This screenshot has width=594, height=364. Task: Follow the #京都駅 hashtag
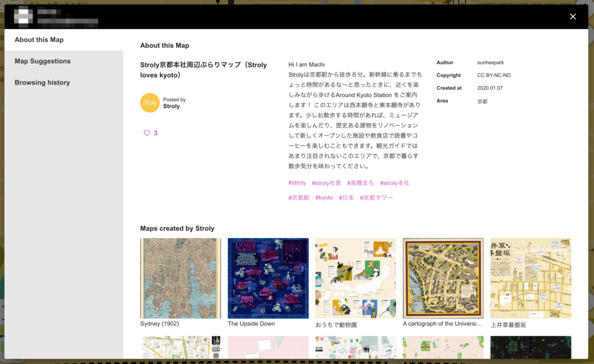click(299, 198)
